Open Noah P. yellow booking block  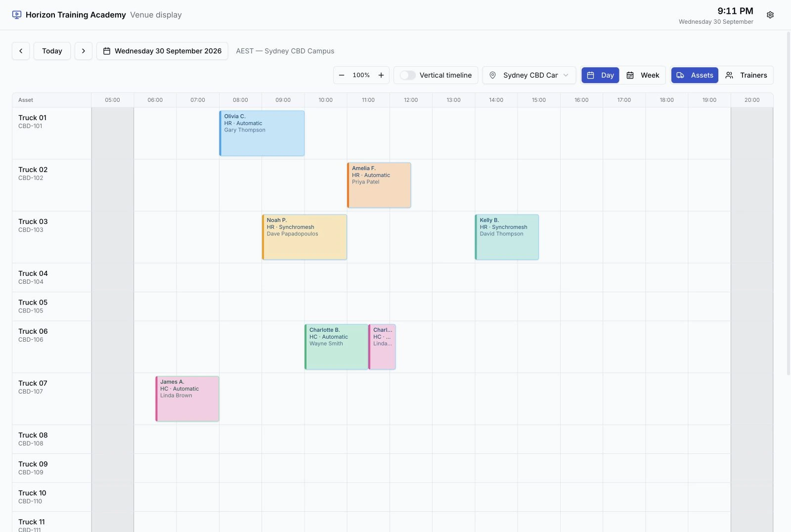point(305,237)
